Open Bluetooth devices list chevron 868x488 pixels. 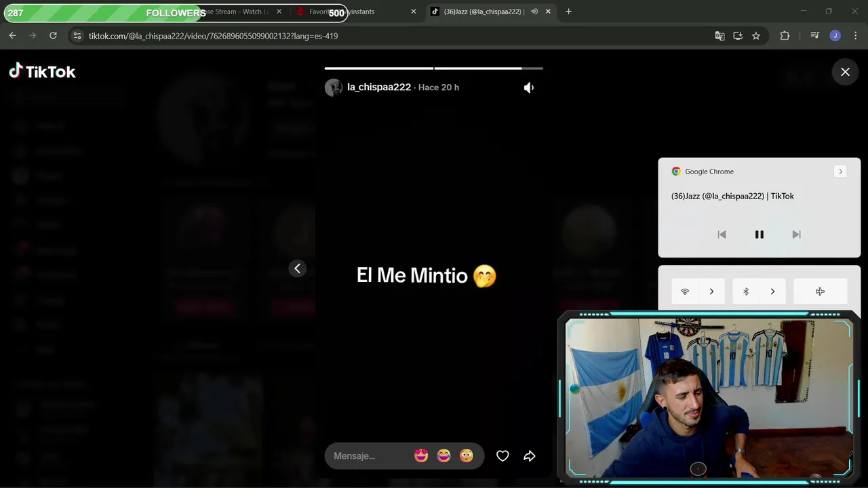pos(772,291)
